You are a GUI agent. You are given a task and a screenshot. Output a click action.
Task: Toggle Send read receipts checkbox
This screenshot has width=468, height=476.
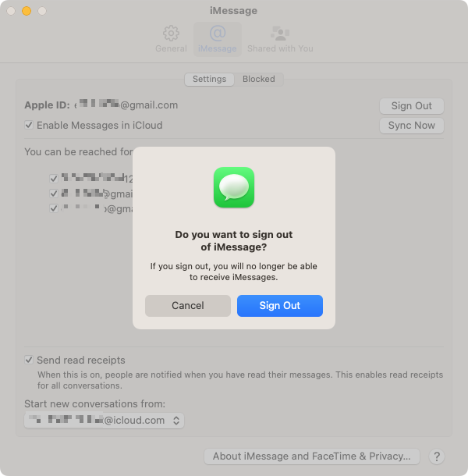[29, 360]
